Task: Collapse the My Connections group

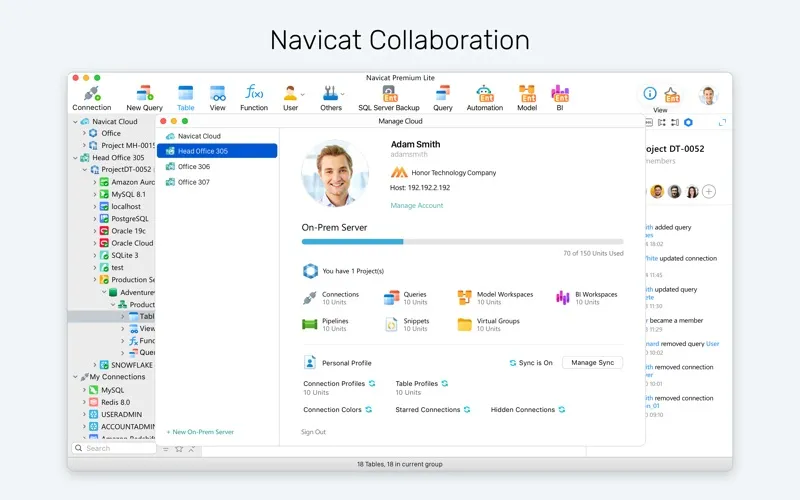Action: pyautogui.click(x=75, y=377)
